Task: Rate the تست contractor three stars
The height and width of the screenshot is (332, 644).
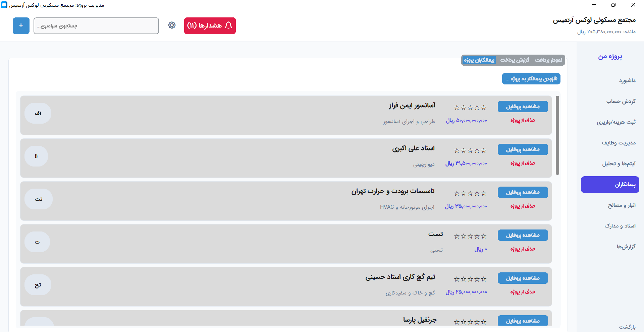Action: coord(470,236)
